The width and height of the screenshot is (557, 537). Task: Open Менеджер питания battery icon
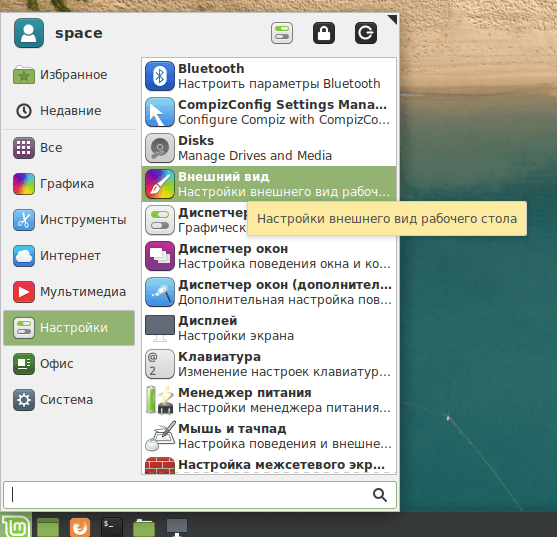click(x=160, y=400)
